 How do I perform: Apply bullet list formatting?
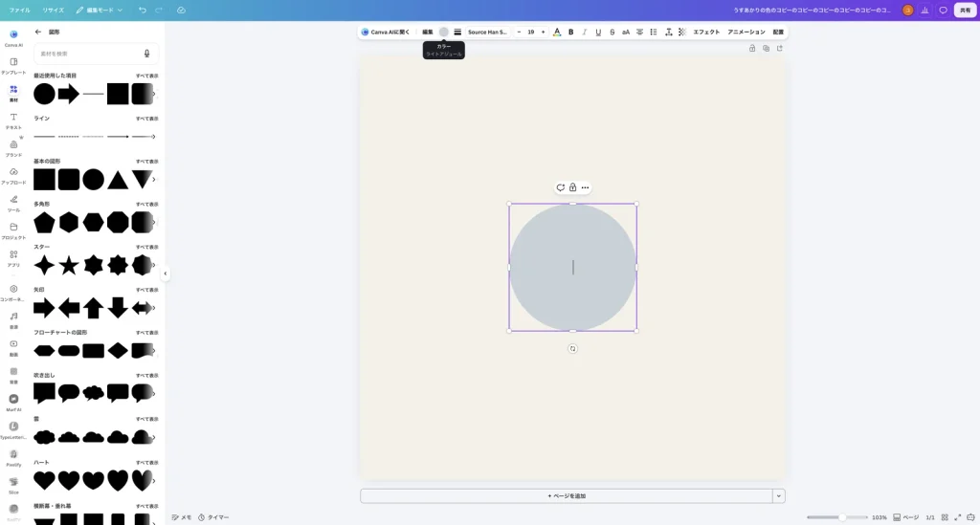coord(653,32)
